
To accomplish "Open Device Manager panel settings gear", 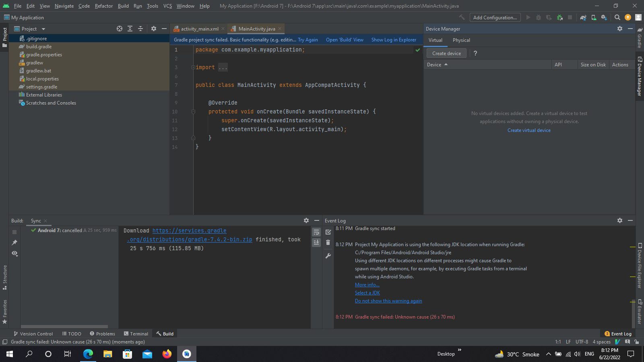I will (620, 29).
